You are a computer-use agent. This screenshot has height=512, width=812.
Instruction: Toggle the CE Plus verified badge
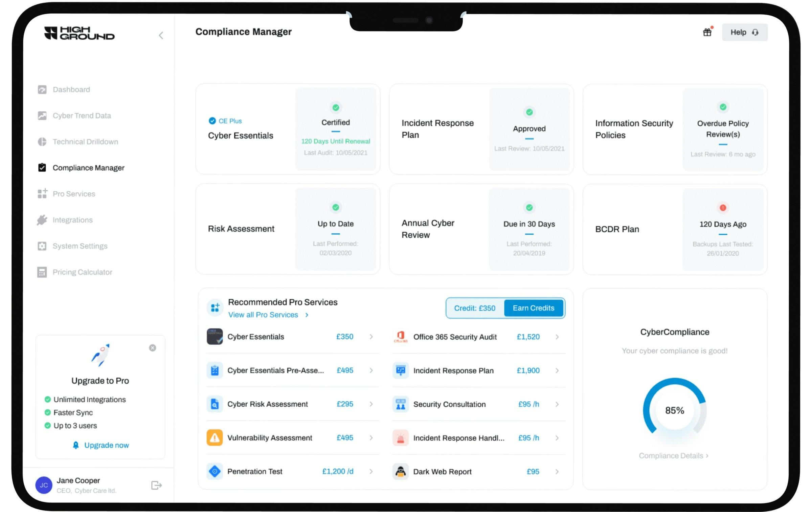coord(212,121)
